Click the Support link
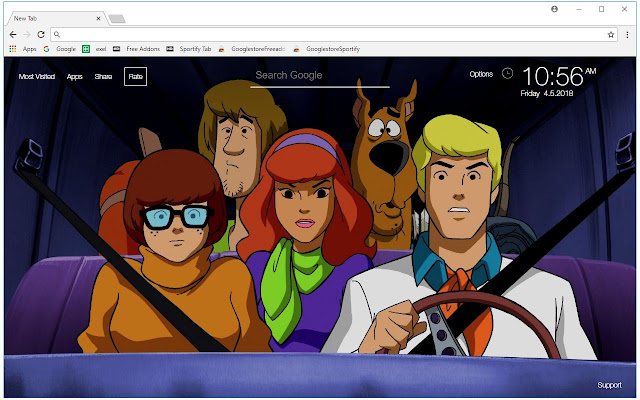The width and height of the screenshot is (640, 400). (609, 385)
